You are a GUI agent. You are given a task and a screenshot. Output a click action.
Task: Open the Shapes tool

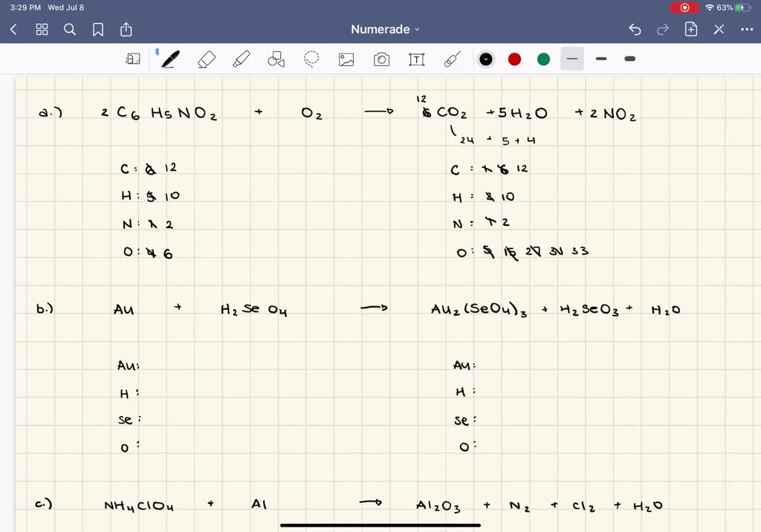(x=276, y=59)
